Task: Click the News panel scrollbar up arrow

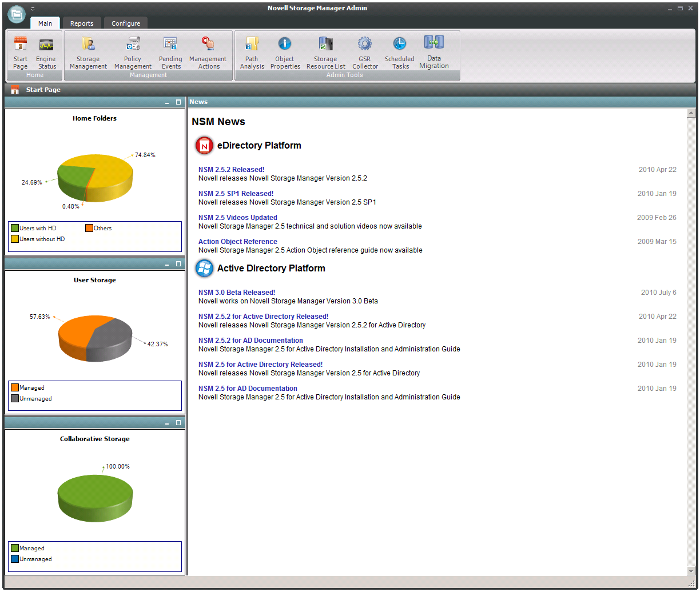Action: coord(691,113)
